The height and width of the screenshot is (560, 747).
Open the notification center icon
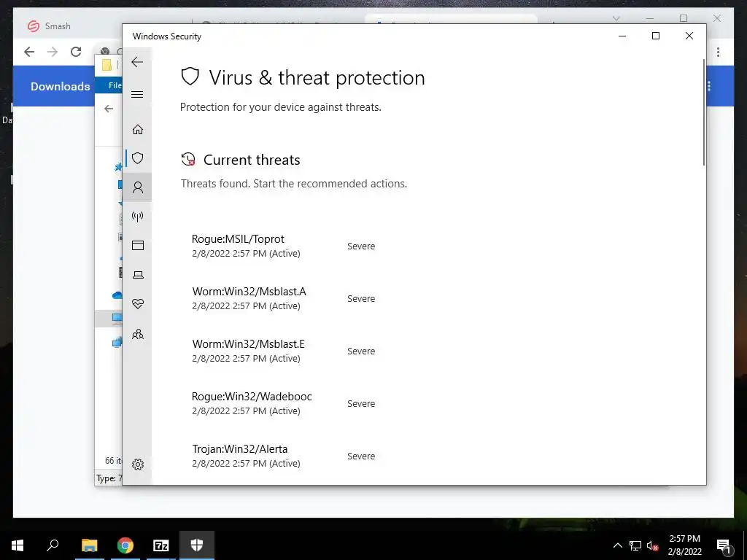[723, 545]
